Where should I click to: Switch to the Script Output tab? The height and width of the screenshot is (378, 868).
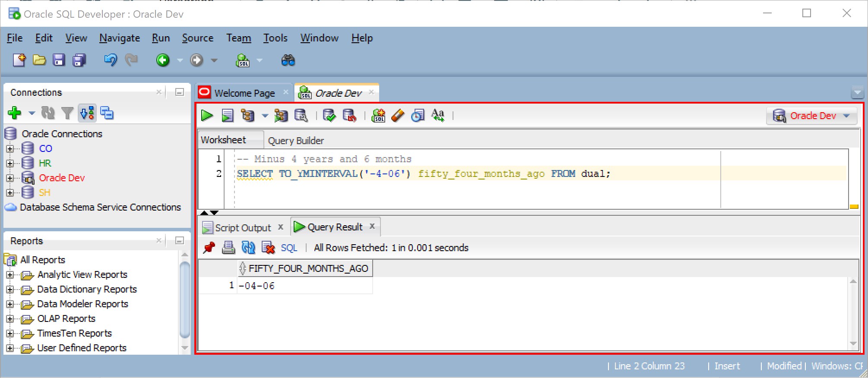[243, 227]
